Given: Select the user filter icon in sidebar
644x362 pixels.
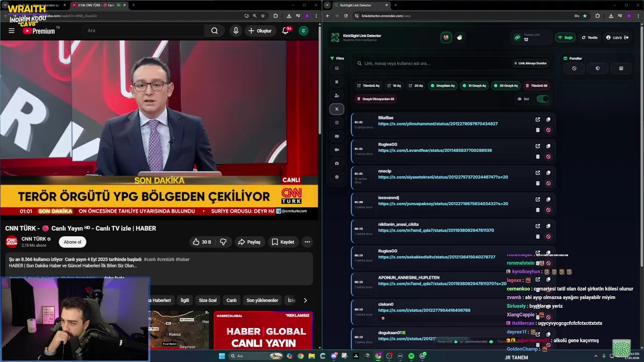Looking at the screenshot, I should [x=337, y=96].
